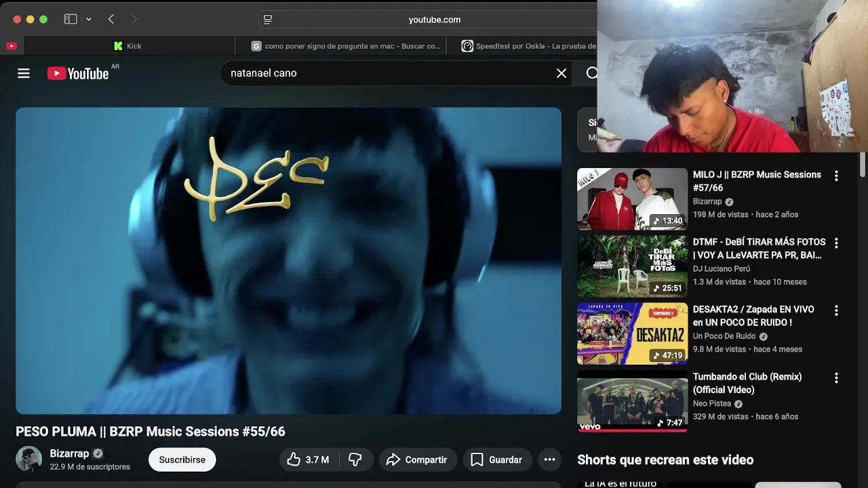
Task: Play MILO J BZRP session thumbnail
Action: [x=632, y=199]
